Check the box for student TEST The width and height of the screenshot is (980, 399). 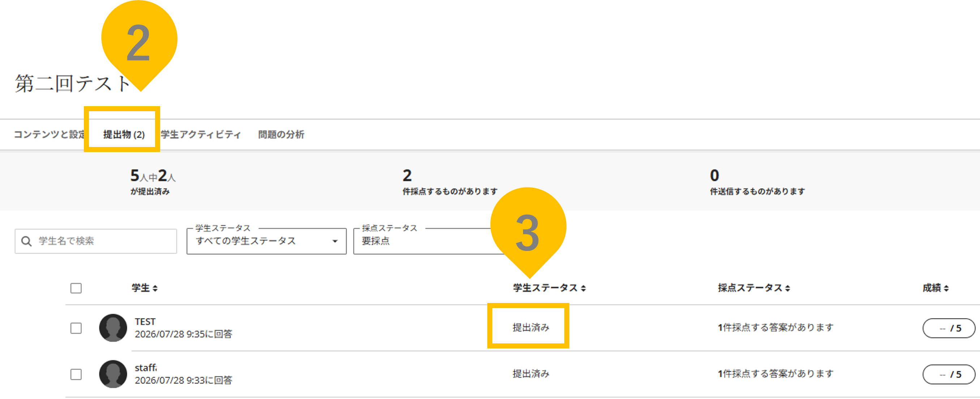(x=76, y=328)
